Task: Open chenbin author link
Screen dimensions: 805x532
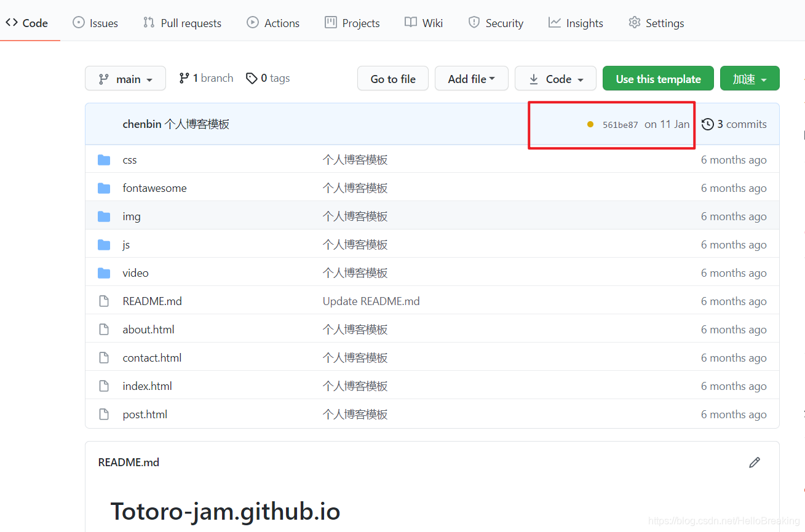Action: tap(141, 124)
